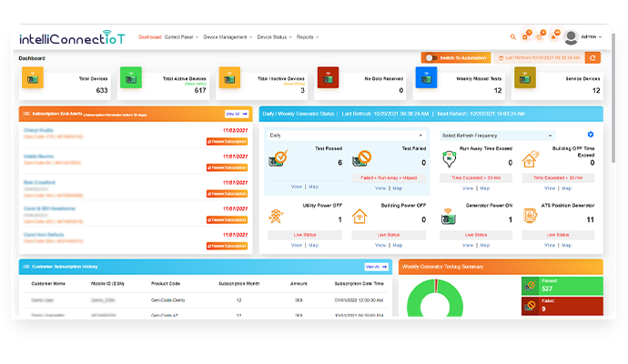
Task: Click the Building OFF Time Exceed house icon
Action: point(532,159)
